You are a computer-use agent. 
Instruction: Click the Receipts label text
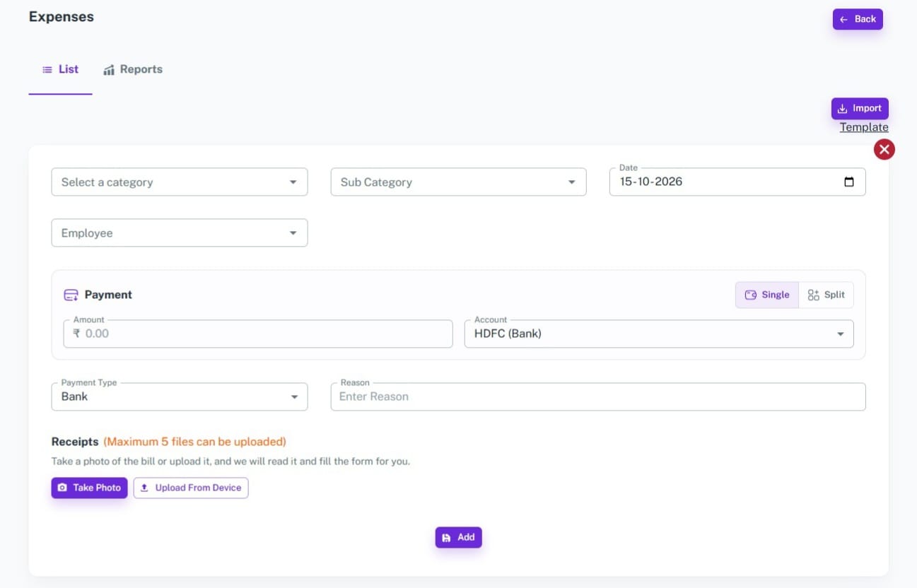[75, 442]
